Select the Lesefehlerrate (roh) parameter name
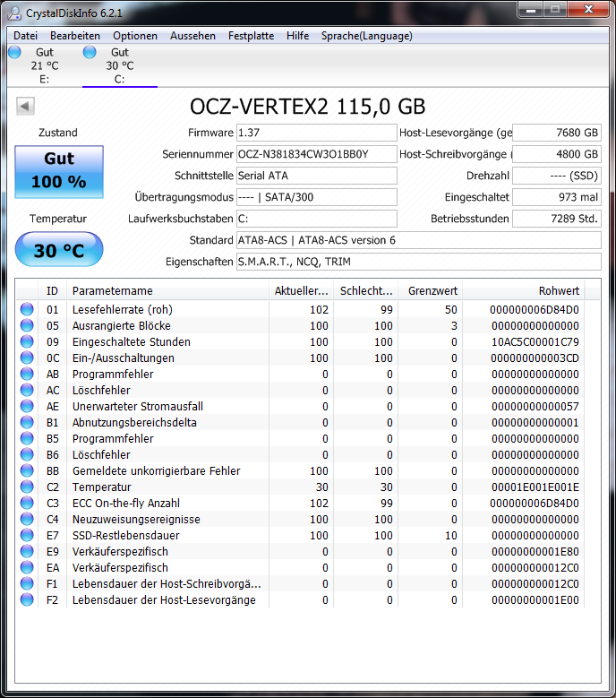 coord(123,309)
